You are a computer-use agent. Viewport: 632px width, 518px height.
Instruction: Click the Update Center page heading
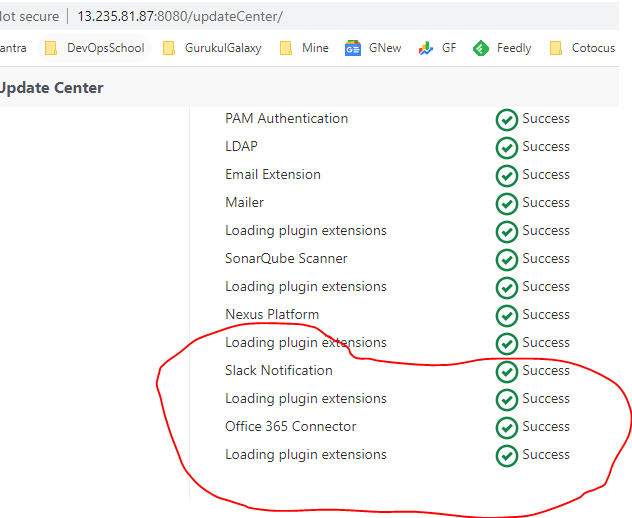point(50,88)
